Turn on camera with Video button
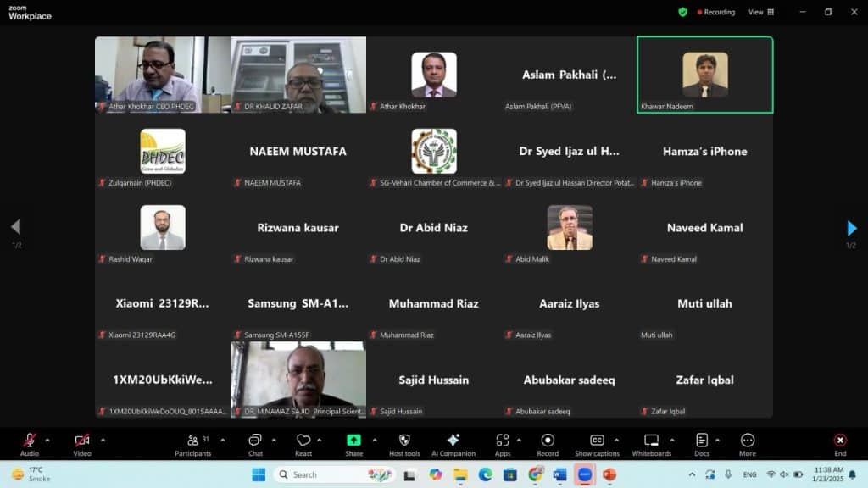This screenshot has height=488, width=868. [82, 441]
